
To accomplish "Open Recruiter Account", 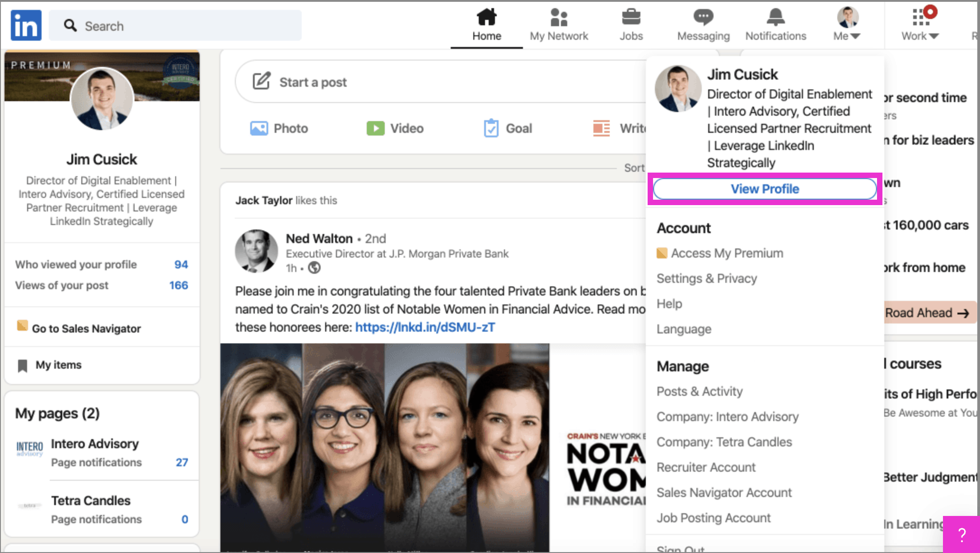I will [x=706, y=467].
